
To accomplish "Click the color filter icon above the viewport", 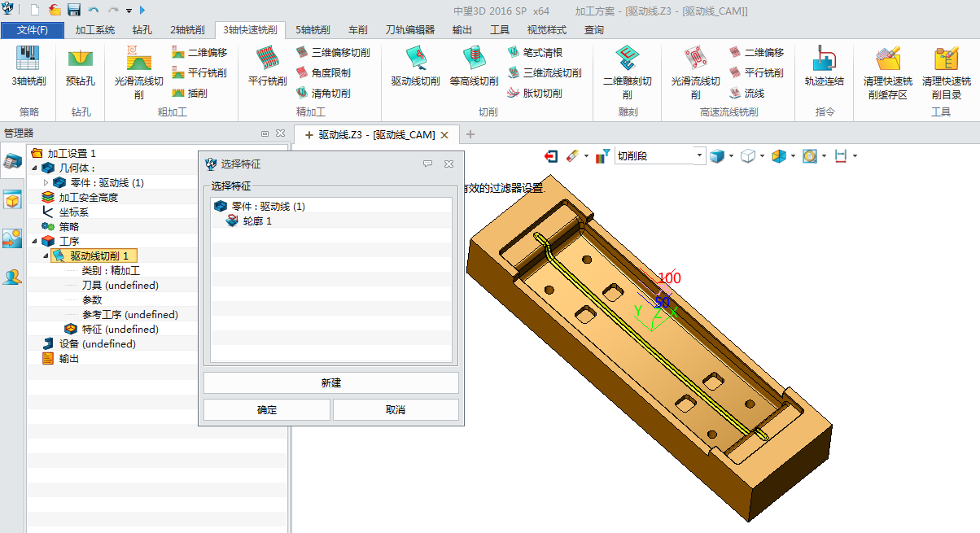I will pos(602,155).
